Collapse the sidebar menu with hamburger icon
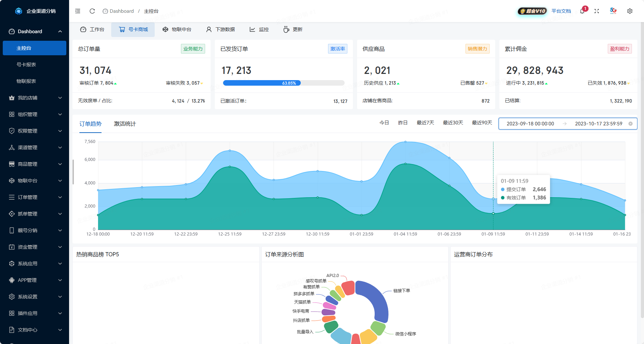644x344 pixels. tap(78, 11)
